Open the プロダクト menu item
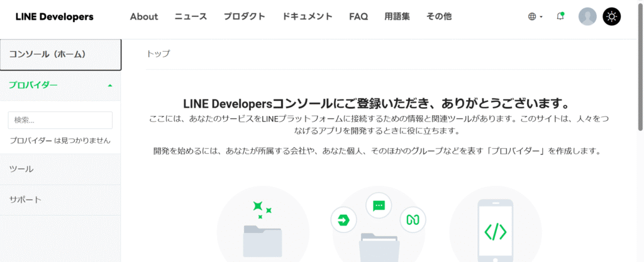644x262 pixels. tap(245, 17)
